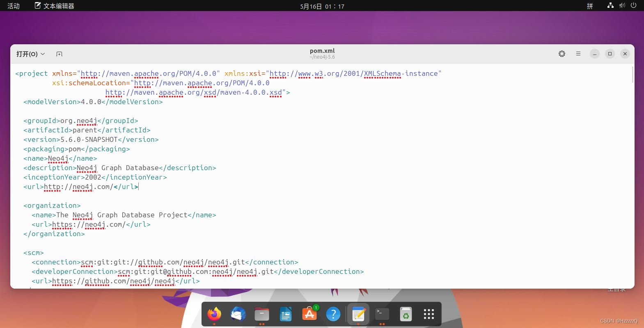Launch Thunderbird mail from the dock
Viewport: 644px width, 328px height.
(238, 314)
